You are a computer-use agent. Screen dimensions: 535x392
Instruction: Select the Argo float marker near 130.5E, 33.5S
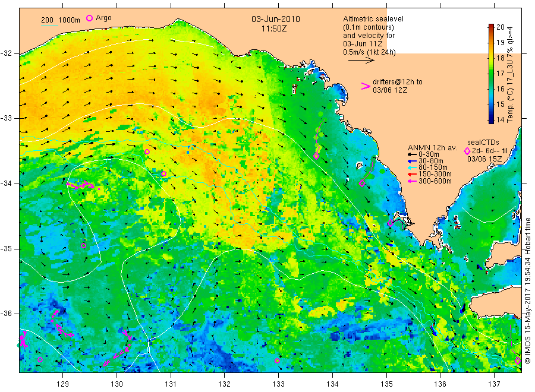click(147, 151)
